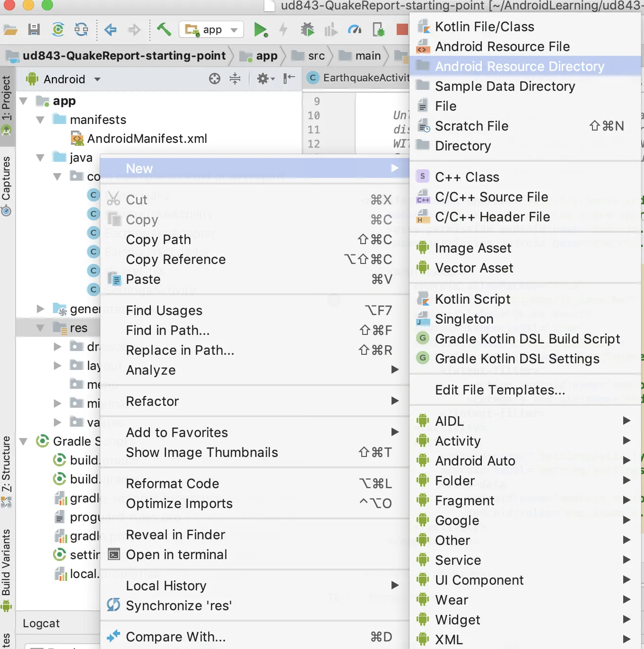644x649 pixels.
Task: Expand the mipmap folder arrow
Action: 58,403
